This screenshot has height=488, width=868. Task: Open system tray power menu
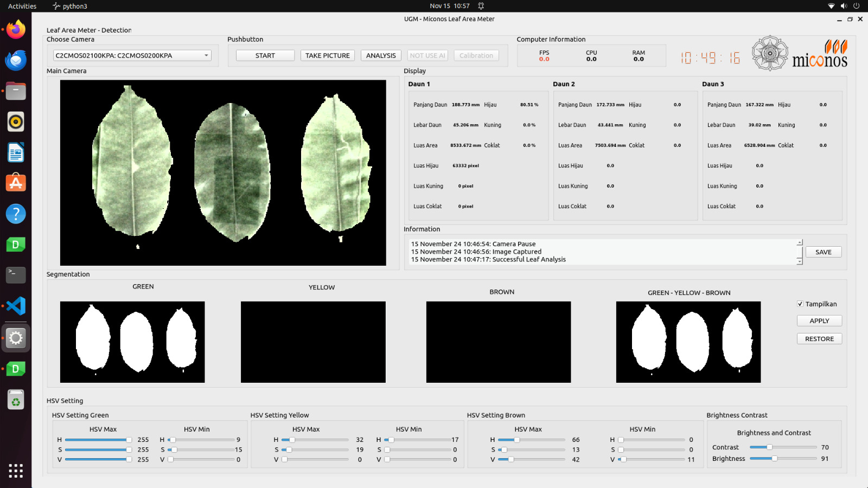[857, 6]
